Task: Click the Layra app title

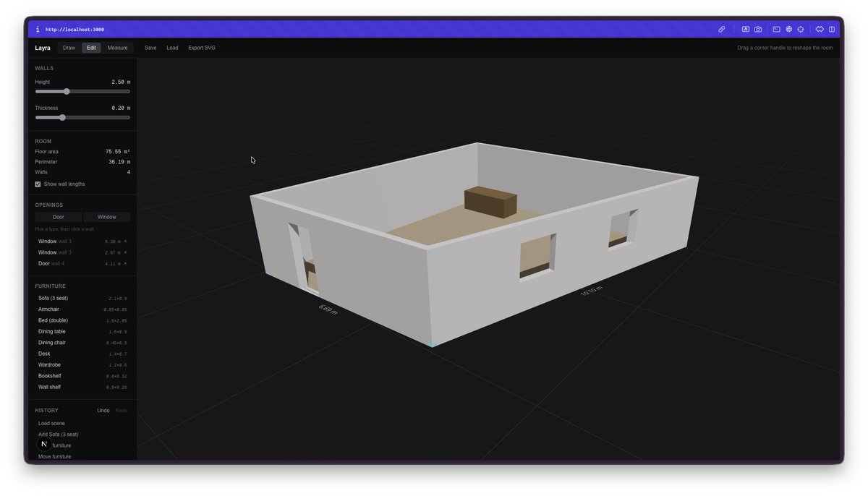Action: 43,48
